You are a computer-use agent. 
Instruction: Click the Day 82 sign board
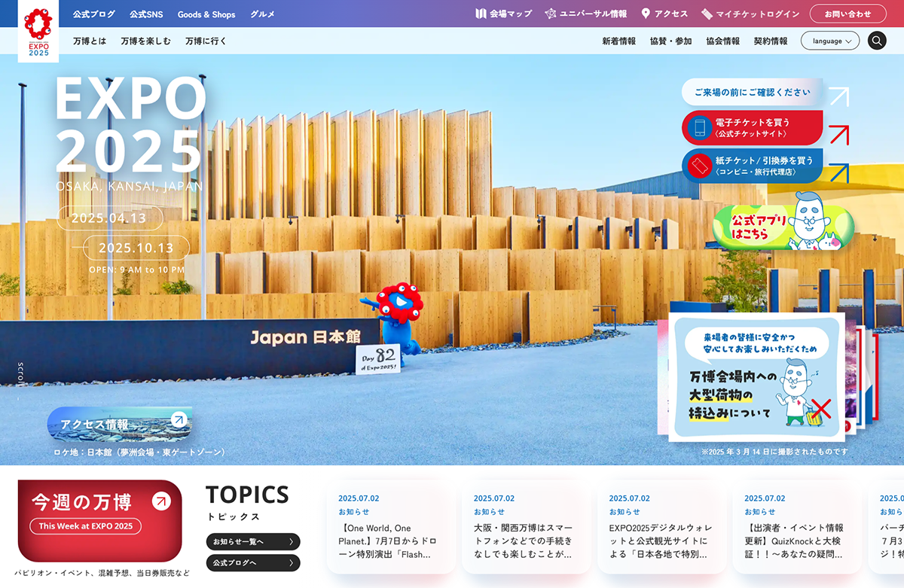click(378, 358)
